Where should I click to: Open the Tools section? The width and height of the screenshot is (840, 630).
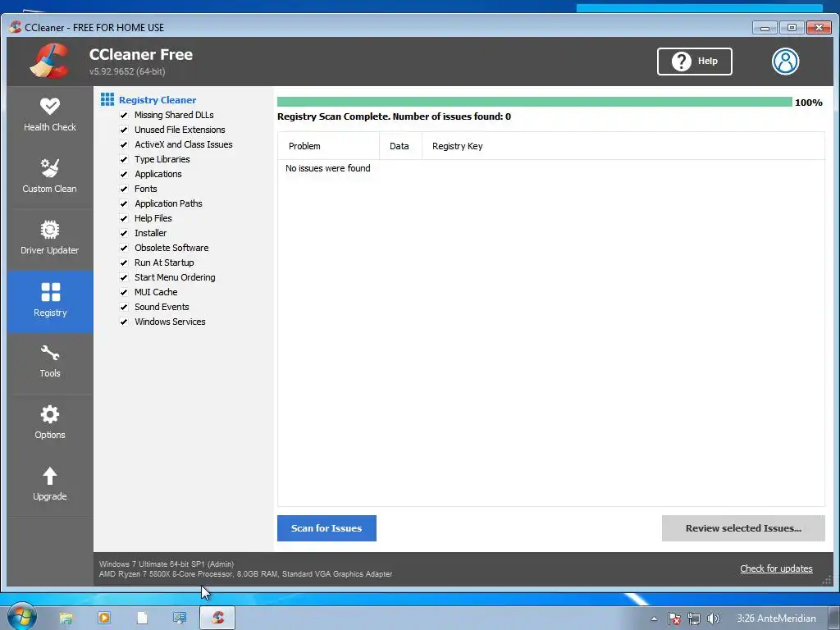pos(50,363)
